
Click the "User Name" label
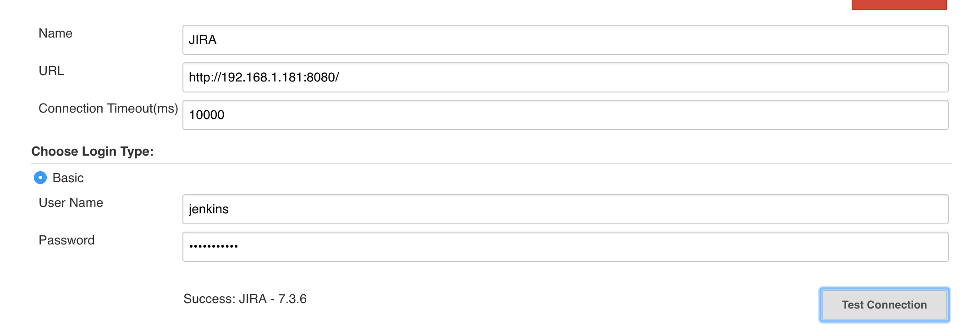coord(71,203)
